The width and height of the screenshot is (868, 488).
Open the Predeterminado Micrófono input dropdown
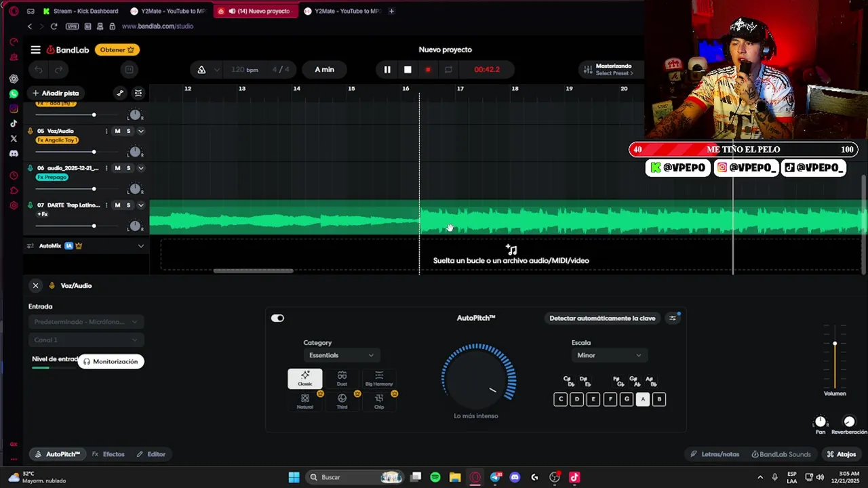coord(85,322)
